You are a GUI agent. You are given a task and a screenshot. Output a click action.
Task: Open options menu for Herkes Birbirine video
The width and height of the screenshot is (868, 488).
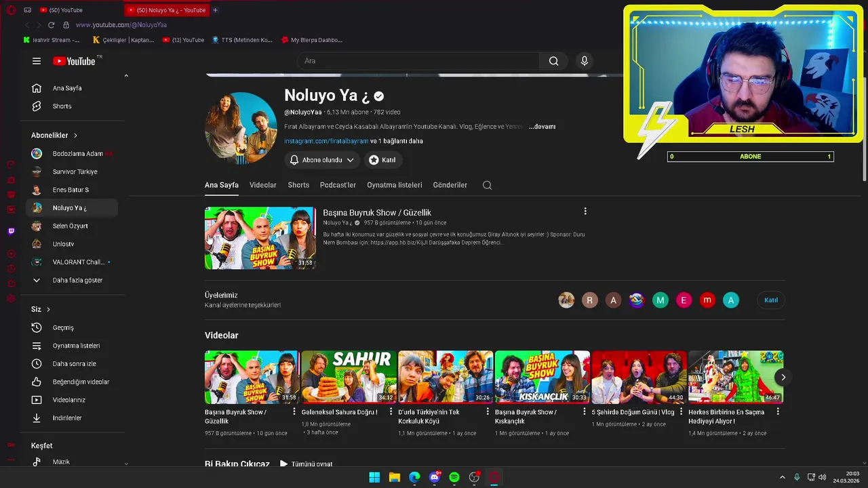pos(778,411)
